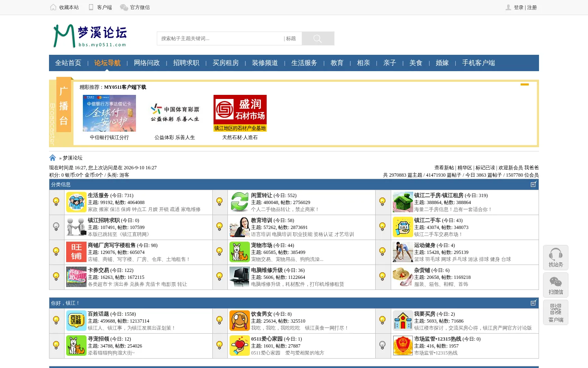Open the 我要买房 house icon
This screenshot has height=368, width=588.
point(403,321)
